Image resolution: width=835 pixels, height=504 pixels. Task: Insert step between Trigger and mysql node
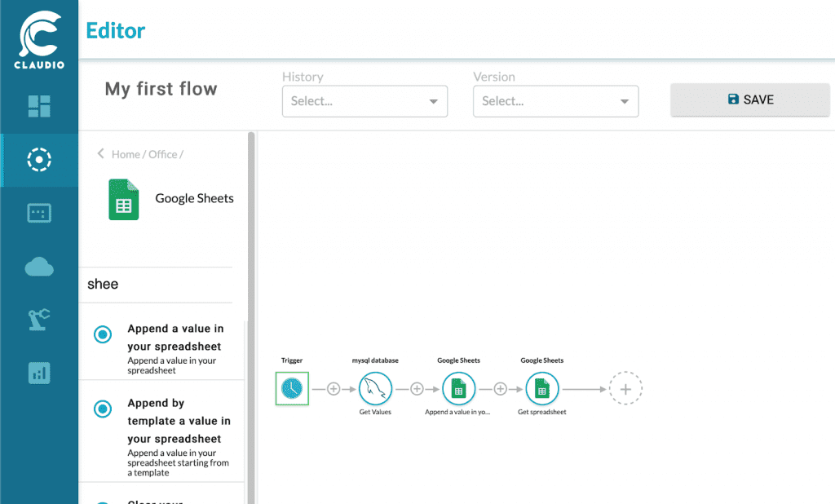[x=334, y=389]
